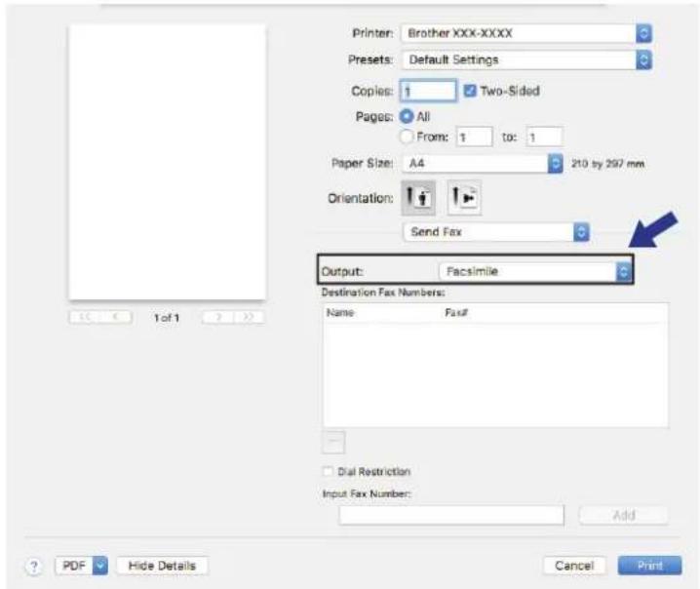The height and width of the screenshot is (589, 700).
Task: Click the Print button
Action: click(649, 566)
